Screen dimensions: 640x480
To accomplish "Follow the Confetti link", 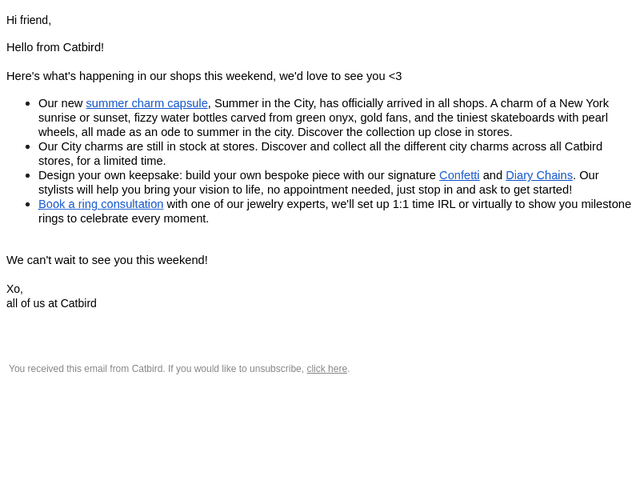I will 459,175.
